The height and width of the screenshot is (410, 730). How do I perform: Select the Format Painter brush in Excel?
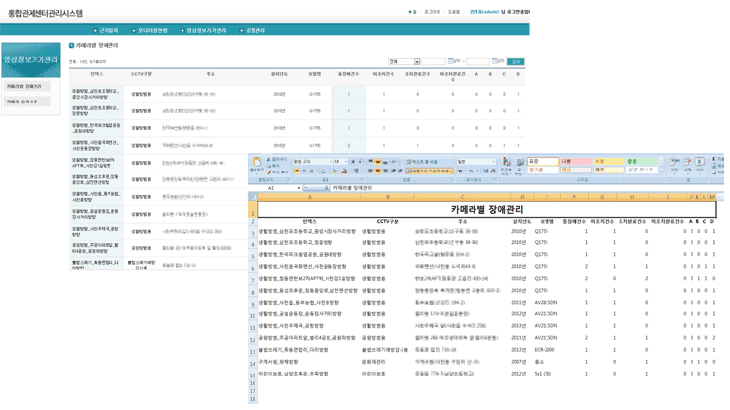point(269,172)
